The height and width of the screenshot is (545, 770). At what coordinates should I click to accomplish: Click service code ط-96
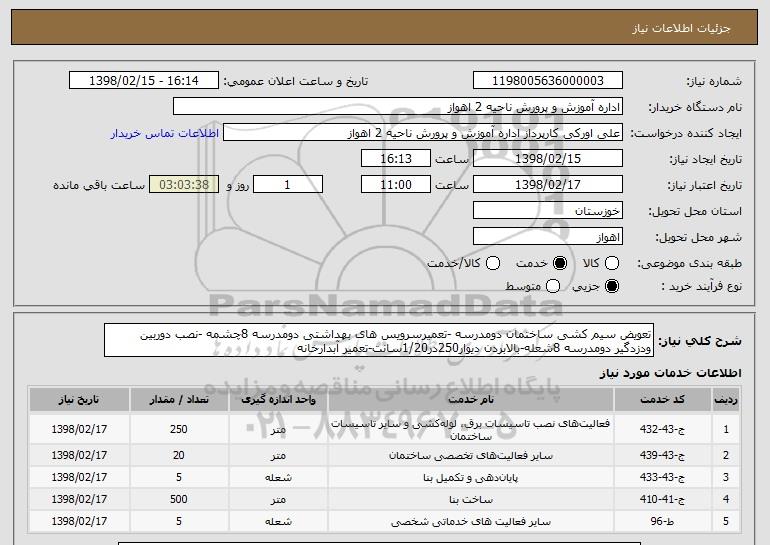point(662,521)
